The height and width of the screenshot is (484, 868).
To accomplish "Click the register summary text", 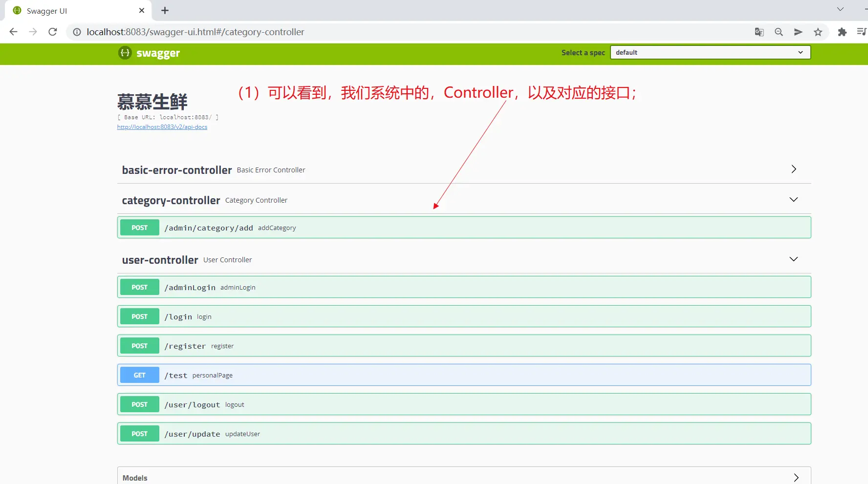I will point(222,346).
